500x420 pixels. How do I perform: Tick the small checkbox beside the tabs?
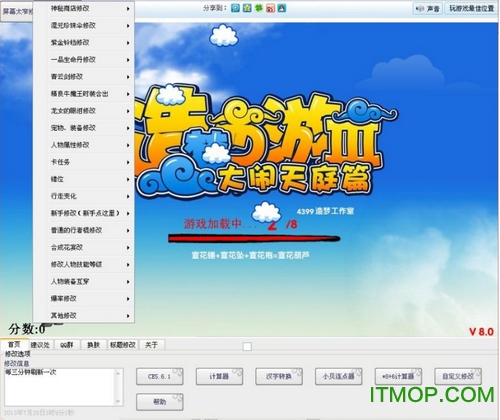click(247, 347)
